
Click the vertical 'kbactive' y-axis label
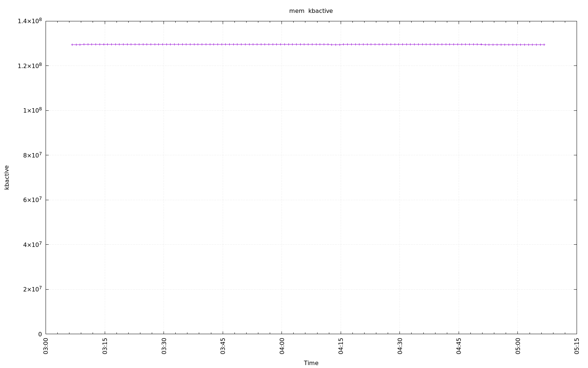click(7, 177)
